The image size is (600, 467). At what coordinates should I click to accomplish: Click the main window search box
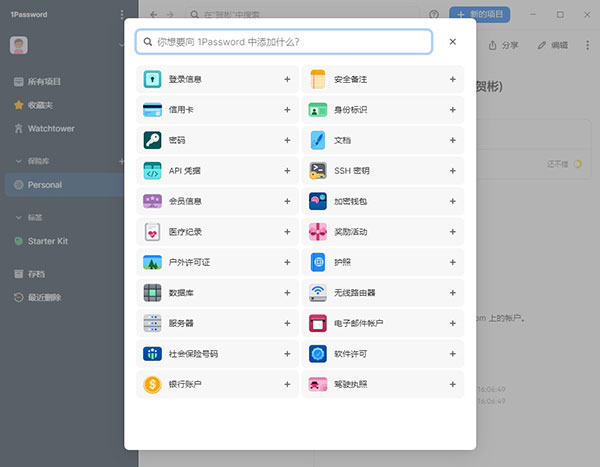(x=302, y=15)
